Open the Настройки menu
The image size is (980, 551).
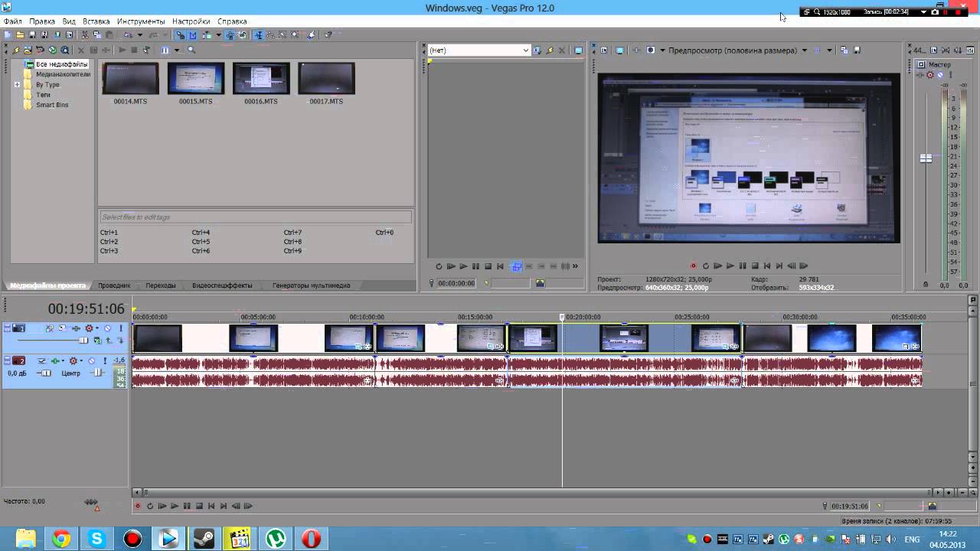(191, 21)
